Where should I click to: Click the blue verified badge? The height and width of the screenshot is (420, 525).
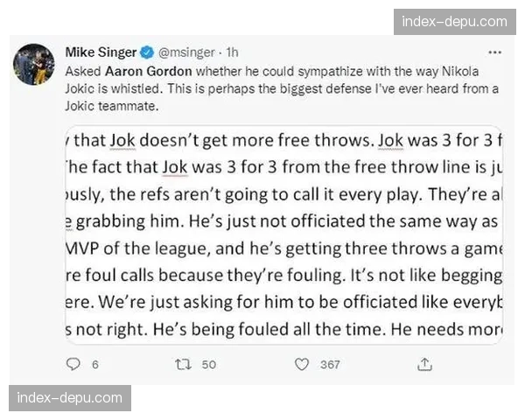tap(148, 52)
